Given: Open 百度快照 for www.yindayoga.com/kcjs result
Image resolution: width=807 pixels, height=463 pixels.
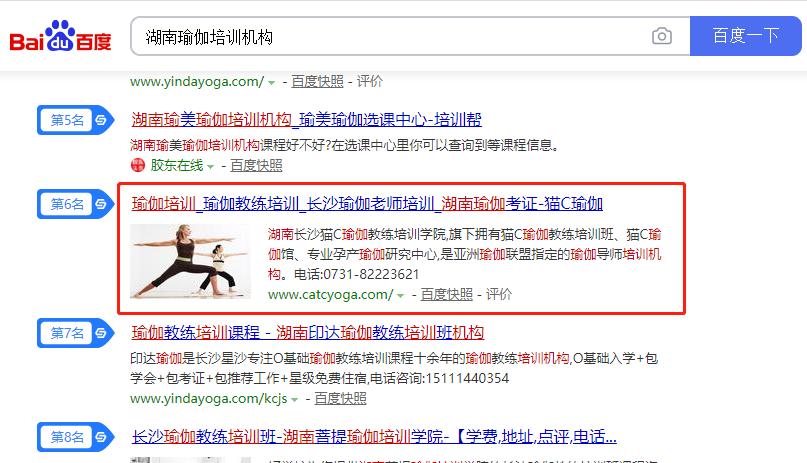Looking at the screenshot, I should coord(340,398).
